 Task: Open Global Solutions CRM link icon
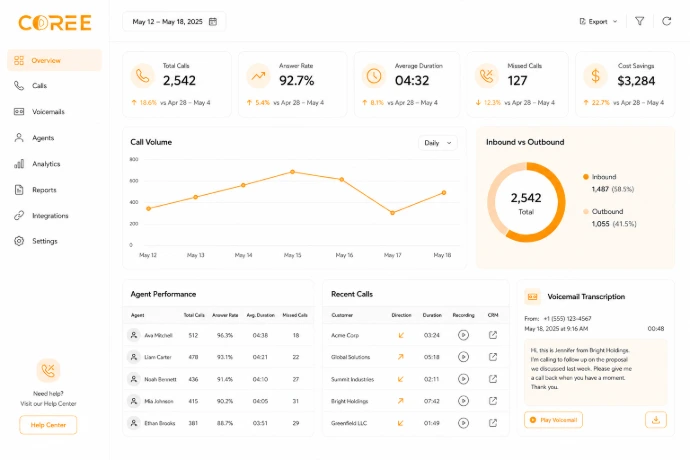pyautogui.click(x=493, y=357)
